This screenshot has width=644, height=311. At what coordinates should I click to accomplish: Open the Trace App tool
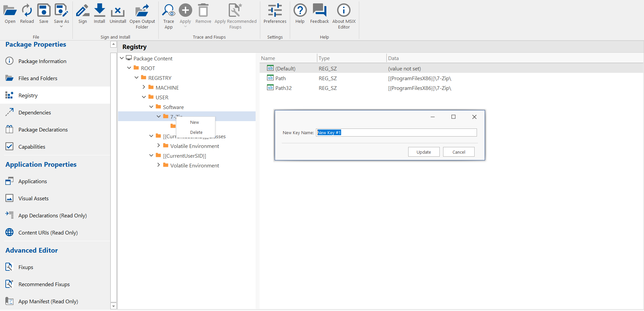pyautogui.click(x=168, y=11)
